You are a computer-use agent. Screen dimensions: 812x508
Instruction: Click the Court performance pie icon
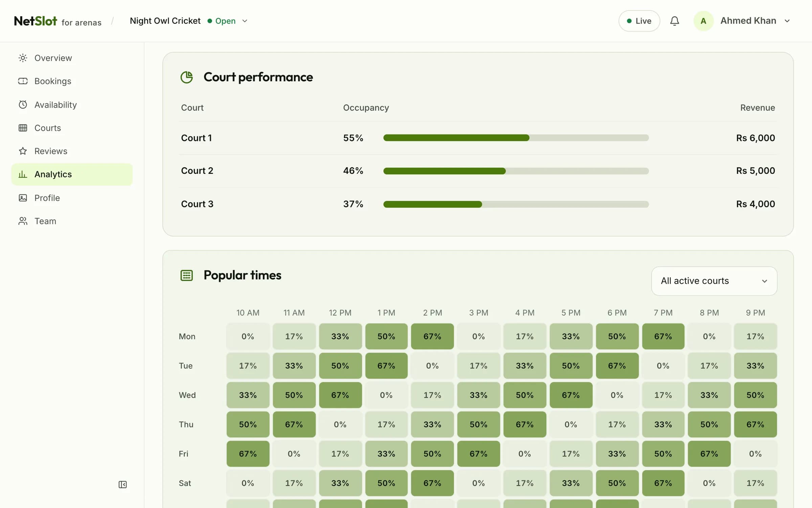tap(186, 77)
